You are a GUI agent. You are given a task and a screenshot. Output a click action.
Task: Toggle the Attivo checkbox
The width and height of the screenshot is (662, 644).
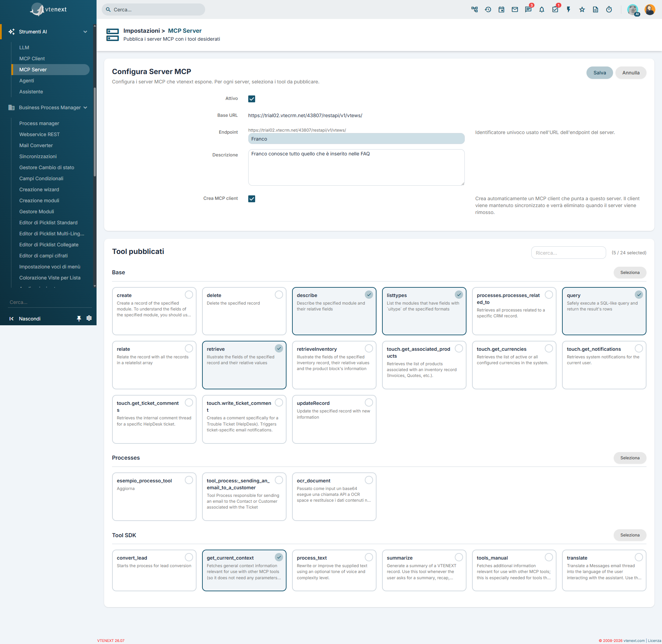coord(252,99)
